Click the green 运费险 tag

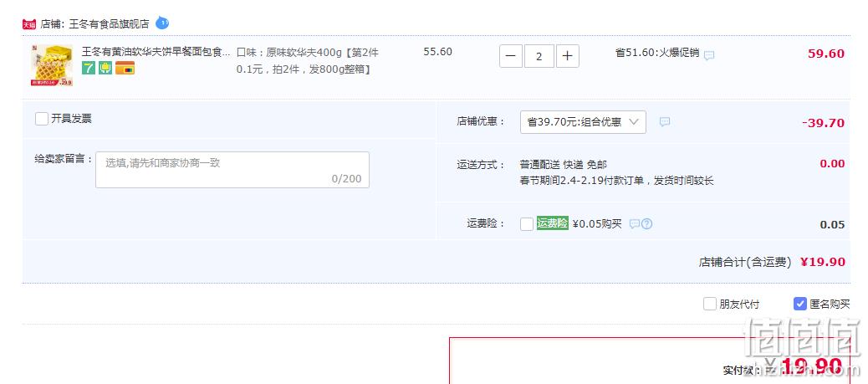(553, 223)
